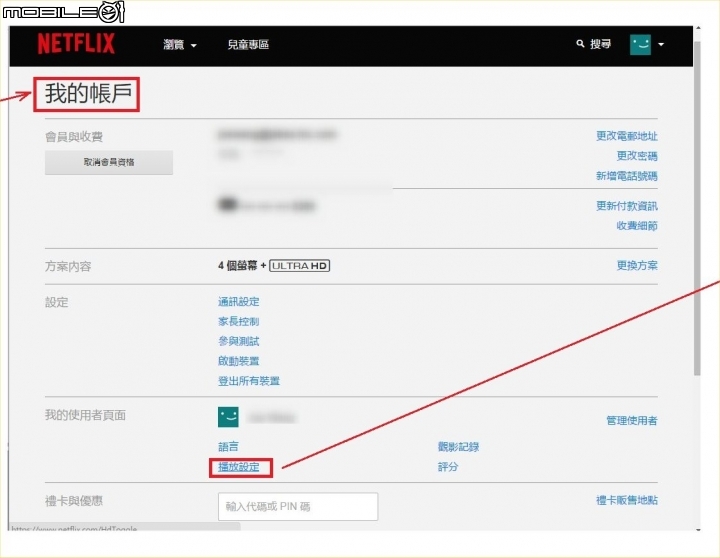This screenshot has width=720, height=558.
Task: Click the 禮卡與優惠 section label
Action: point(74,501)
